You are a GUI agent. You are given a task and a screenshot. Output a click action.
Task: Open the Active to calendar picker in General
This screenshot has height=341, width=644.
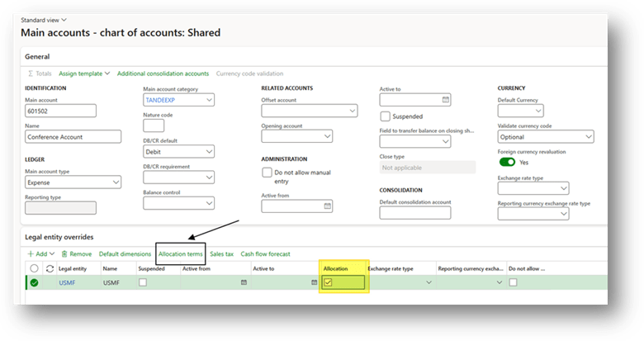pyautogui.click(x=445, y=100)
